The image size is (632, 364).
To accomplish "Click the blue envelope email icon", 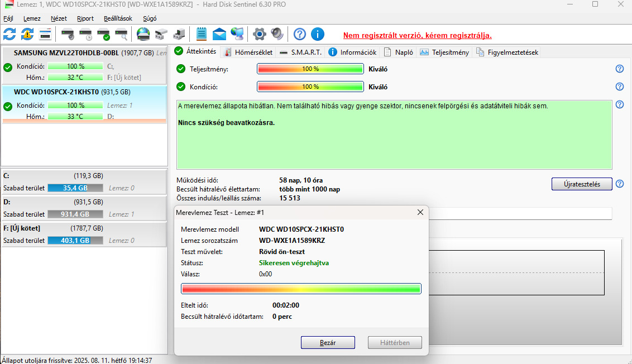I will (219, 34).
